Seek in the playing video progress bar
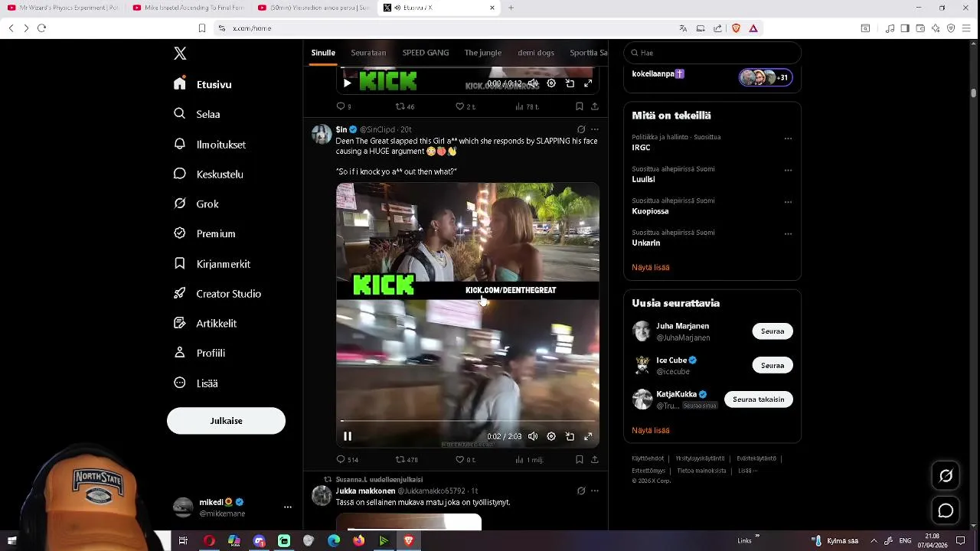Screen dimensions: 980x551 (468, 421)
